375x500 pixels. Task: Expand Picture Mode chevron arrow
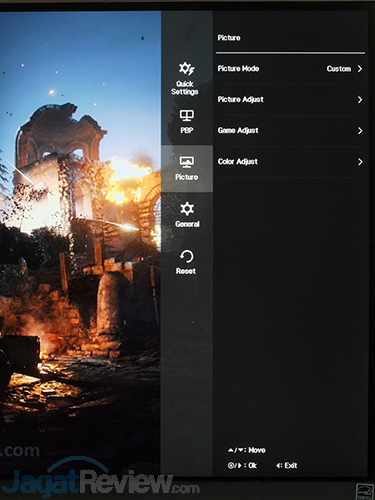360,69
